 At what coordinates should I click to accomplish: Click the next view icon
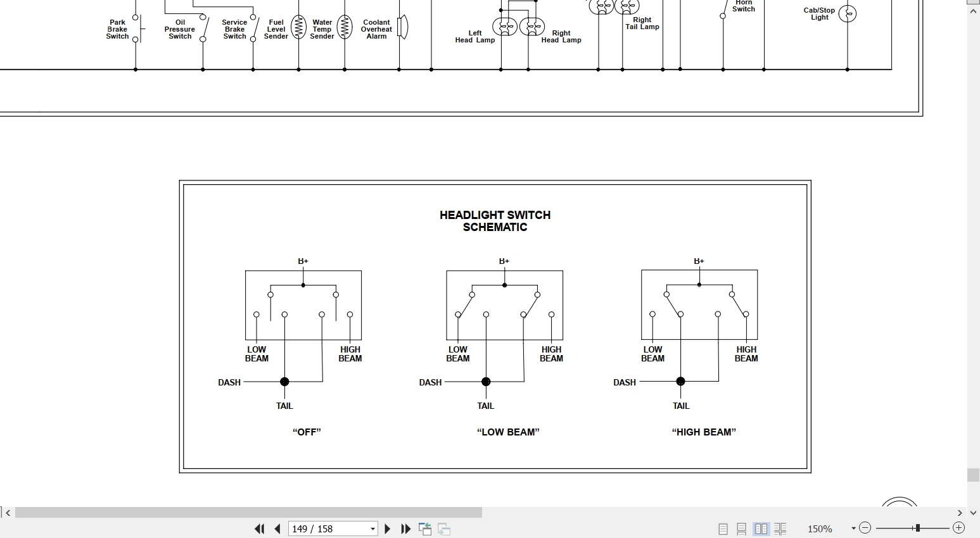click(x=444, y=529)
